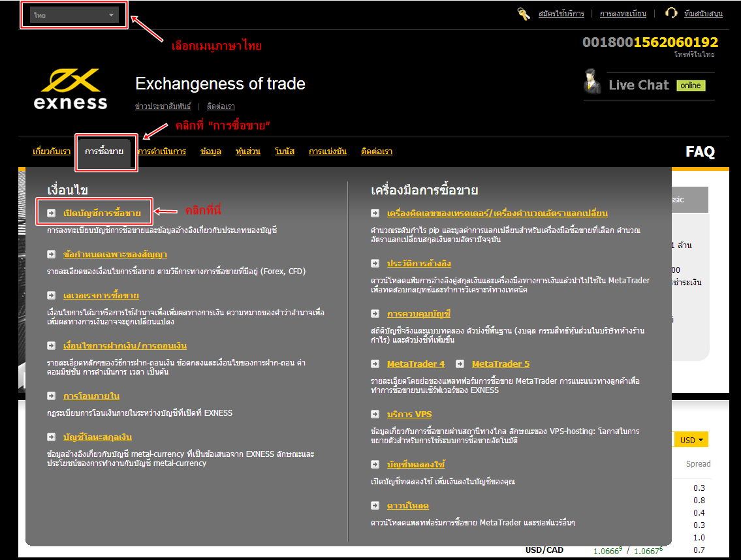This screenshot has width=741, height=560.
Task: Click the headset icon beside ทีมสนับสนุน
Action: 671,13
